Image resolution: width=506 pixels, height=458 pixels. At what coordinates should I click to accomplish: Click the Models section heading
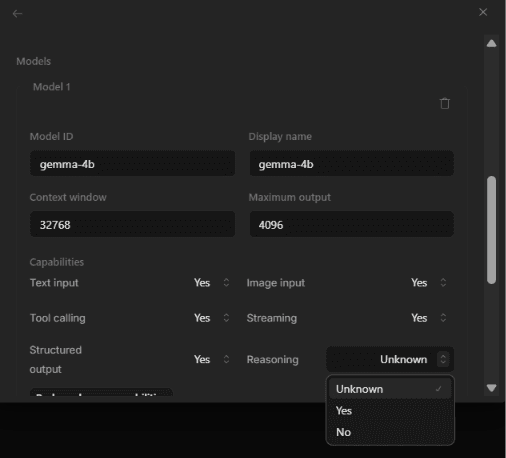(x=34, y=61)
